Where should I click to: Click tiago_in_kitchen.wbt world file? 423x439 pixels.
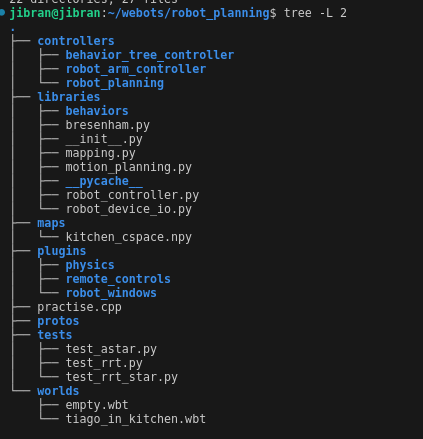136,419
